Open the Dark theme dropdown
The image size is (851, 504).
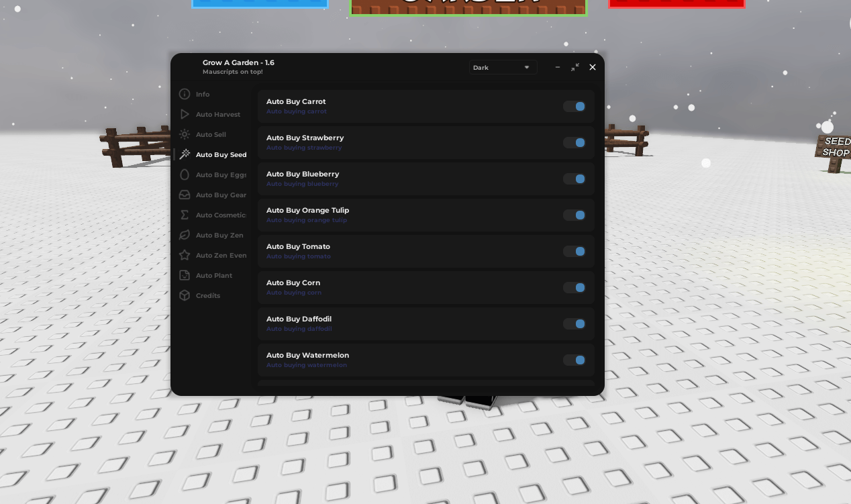(x=503, y=67)
